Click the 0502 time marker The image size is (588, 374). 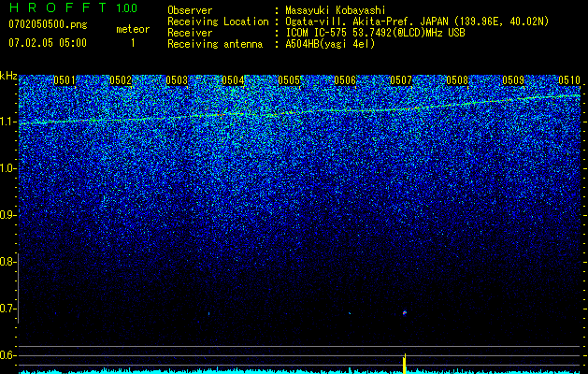click(x=121, y=80)
